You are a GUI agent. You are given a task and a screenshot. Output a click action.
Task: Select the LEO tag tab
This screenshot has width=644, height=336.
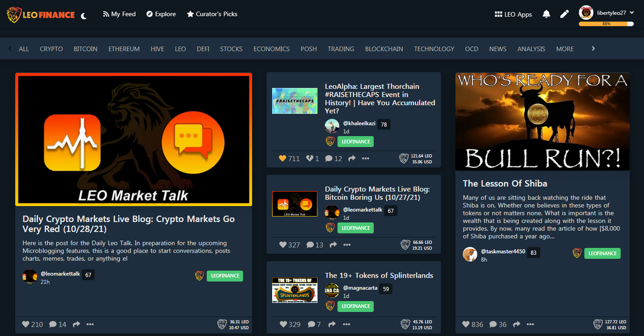181,49
